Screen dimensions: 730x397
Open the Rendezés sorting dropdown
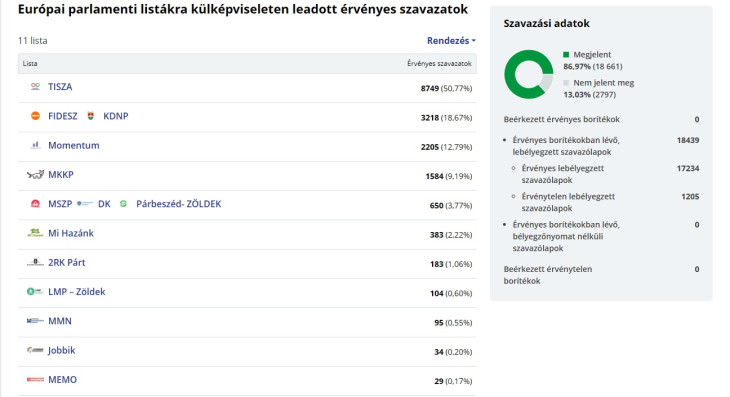451,40
